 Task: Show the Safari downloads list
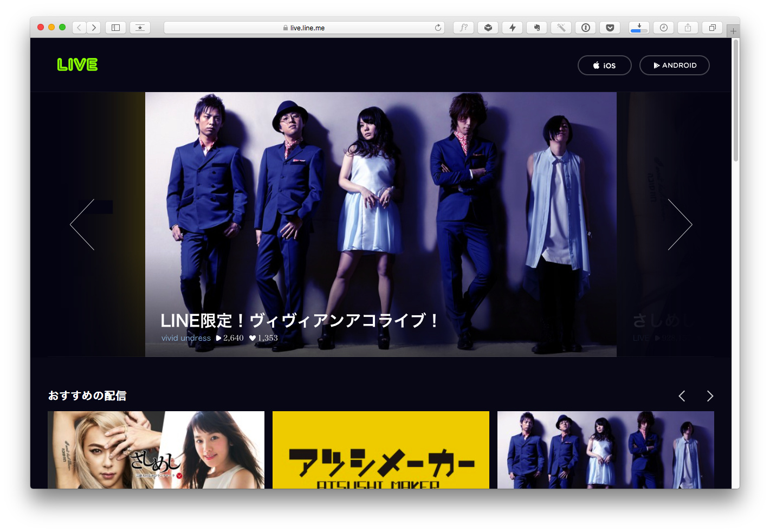point(639,28)
